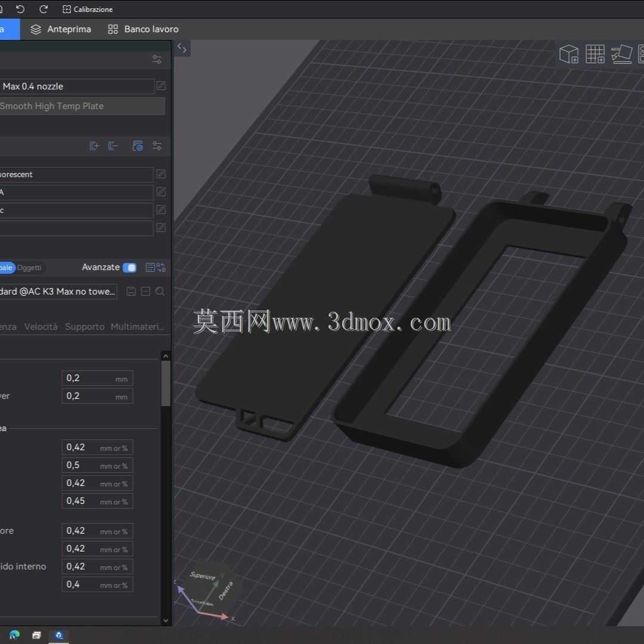
Task: Switch to the Anteprima tab
Action: coord(61,29)
